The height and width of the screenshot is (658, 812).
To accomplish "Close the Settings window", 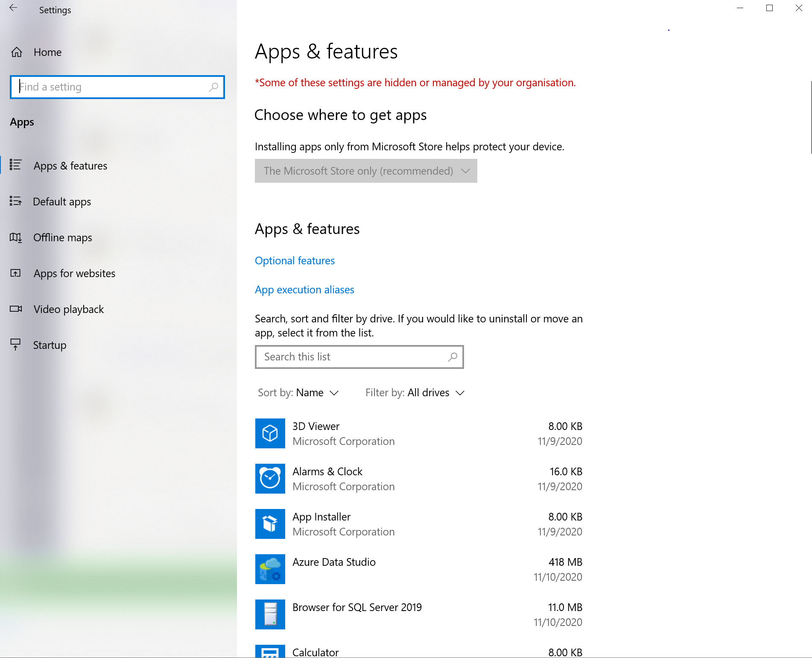I will [799, 8].
